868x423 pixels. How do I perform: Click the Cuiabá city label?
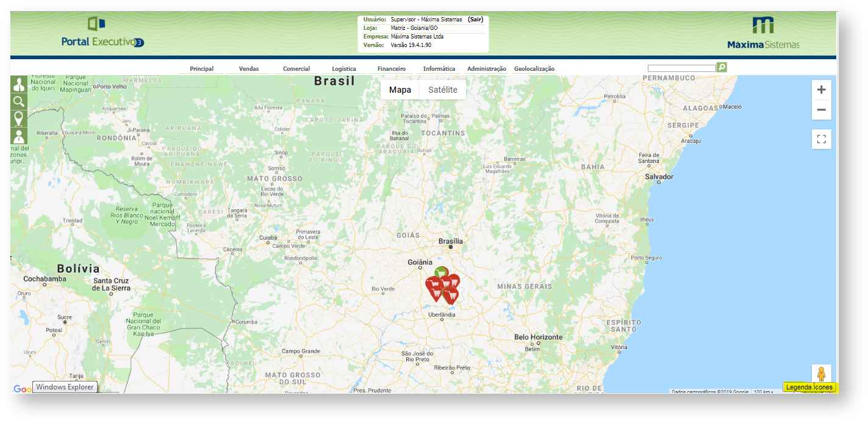268,237
